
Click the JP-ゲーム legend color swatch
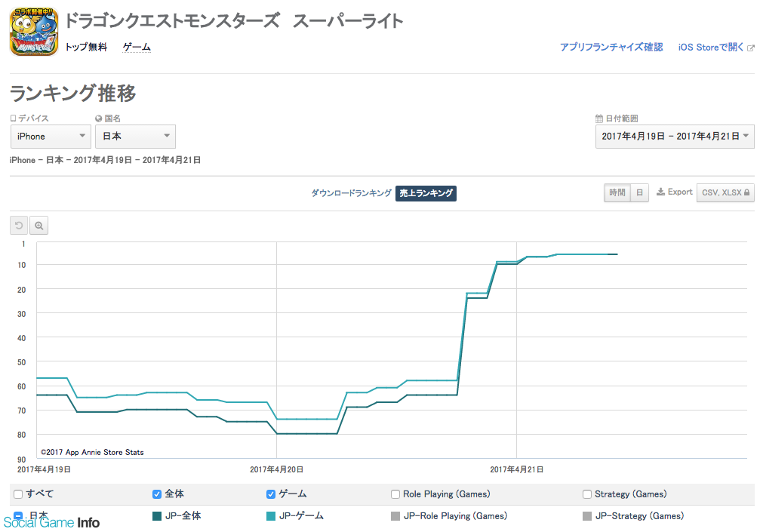(x=270, y=516)
